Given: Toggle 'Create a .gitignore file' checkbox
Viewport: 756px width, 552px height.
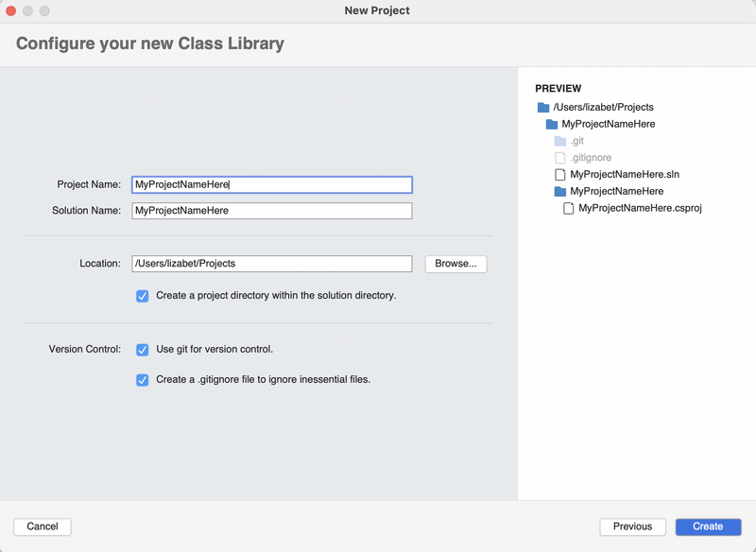Looking at the screenshot, I should tap(143, 380).
